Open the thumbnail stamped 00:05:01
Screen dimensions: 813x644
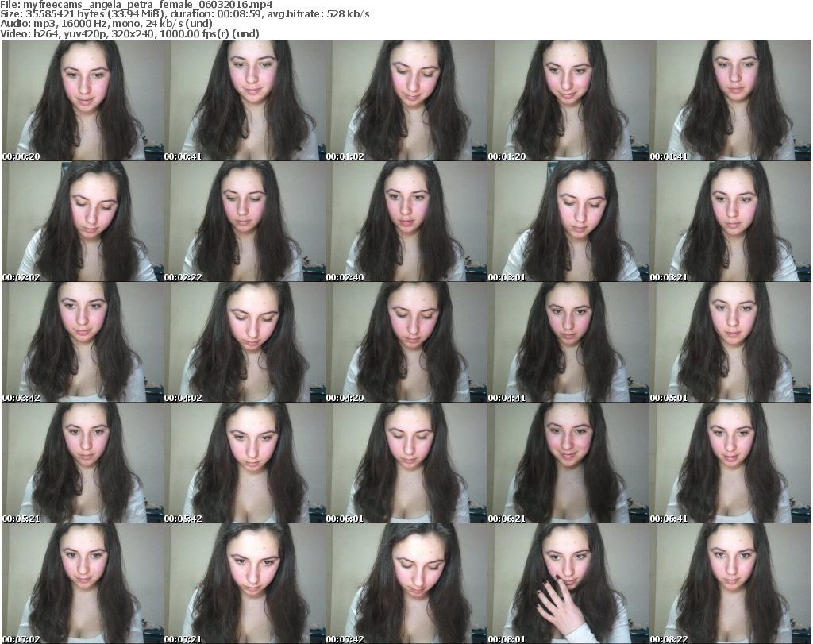pos(730,342)
